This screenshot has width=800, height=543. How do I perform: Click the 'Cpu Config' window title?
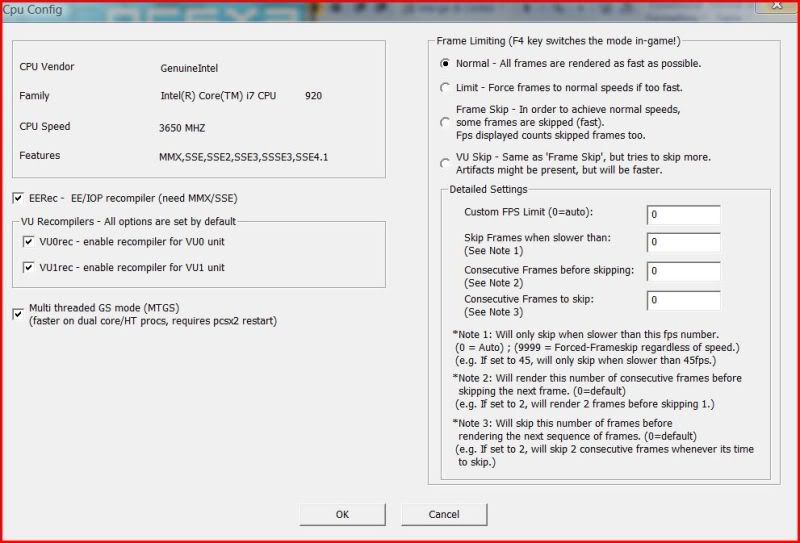[32, 10]
